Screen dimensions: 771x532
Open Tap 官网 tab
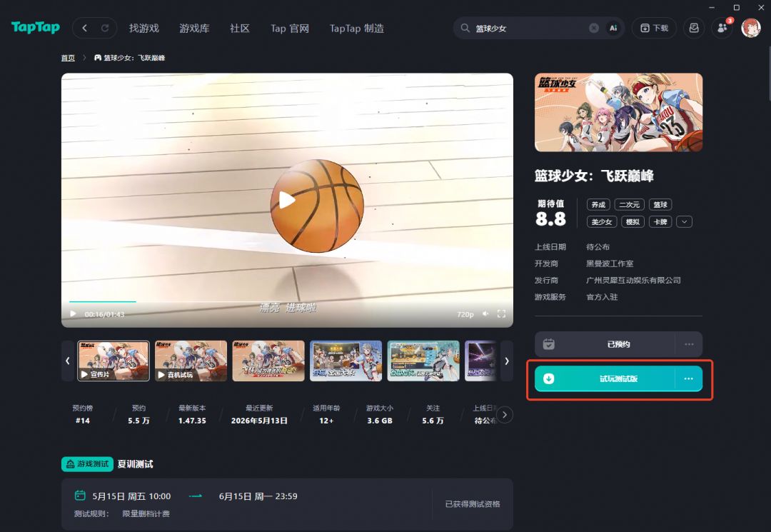290,28
